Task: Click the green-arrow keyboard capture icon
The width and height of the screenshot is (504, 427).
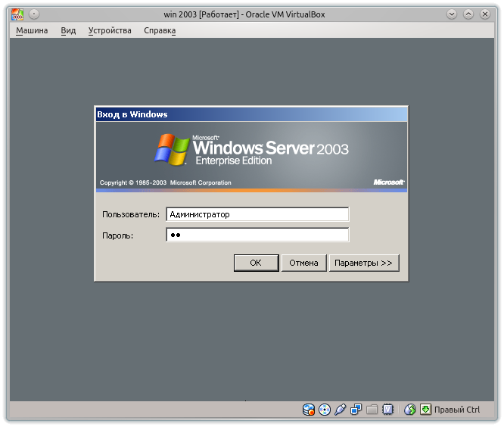Action: [425, 410]
